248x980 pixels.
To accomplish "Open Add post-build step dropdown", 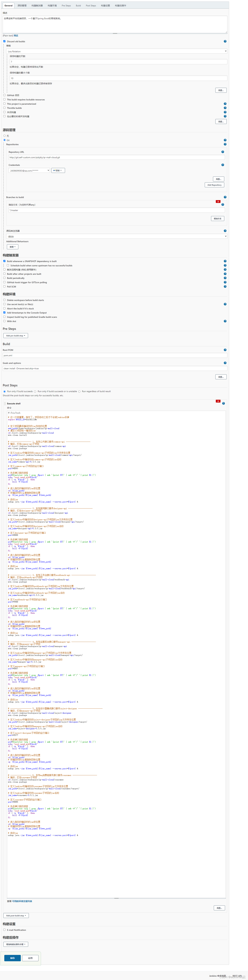I will [x=16, y=915].
